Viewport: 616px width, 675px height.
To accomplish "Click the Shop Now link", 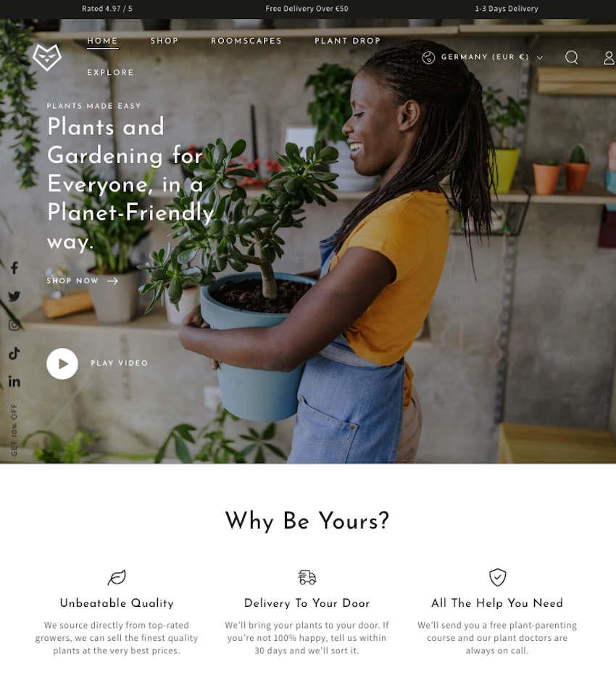I will click(82, 281).
